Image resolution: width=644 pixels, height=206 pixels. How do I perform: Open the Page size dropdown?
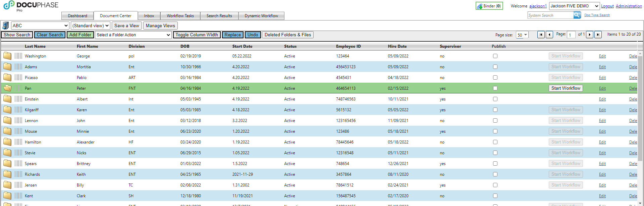click(x=522, y=35)
